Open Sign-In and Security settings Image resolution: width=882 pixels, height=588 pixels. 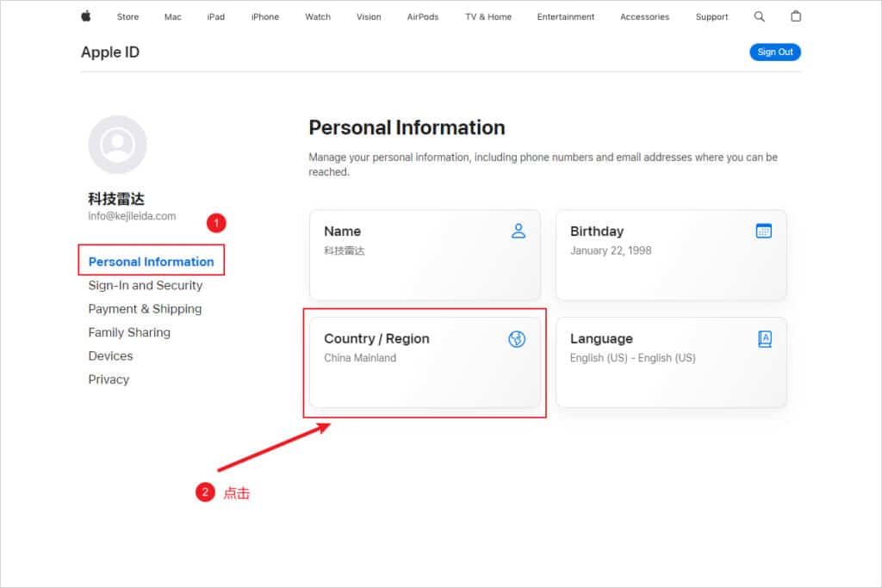[x=145, y=285]
